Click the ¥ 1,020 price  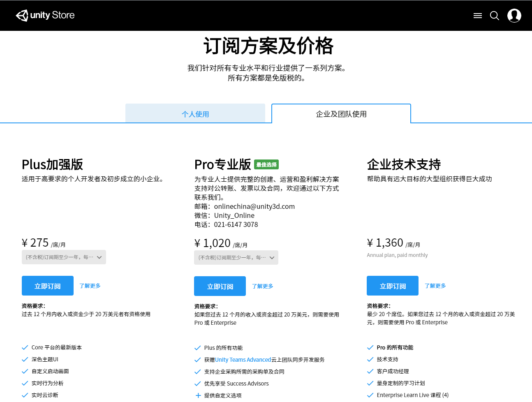coord(213,243)
